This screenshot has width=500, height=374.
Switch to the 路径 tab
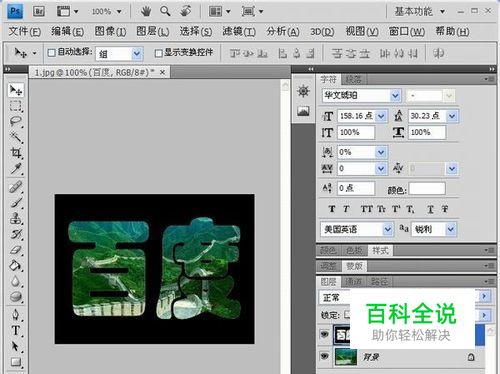[379, 282]
